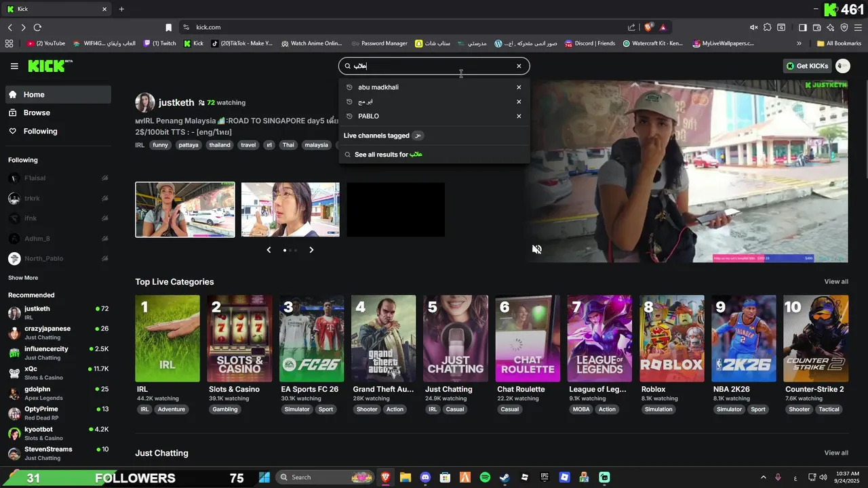Screen dimensions: 868x488
Task: Open gdolphn recommended channel
Action: (58, 393)
